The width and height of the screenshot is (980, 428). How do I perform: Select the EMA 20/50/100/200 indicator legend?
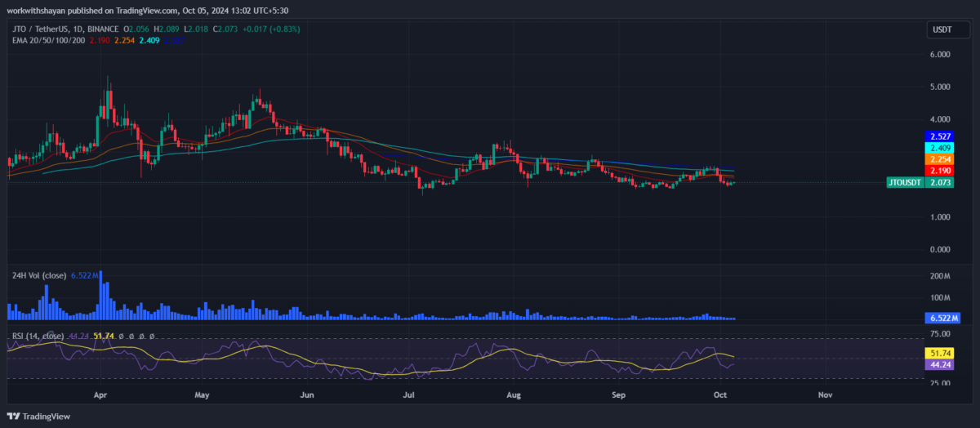(47, 40)
